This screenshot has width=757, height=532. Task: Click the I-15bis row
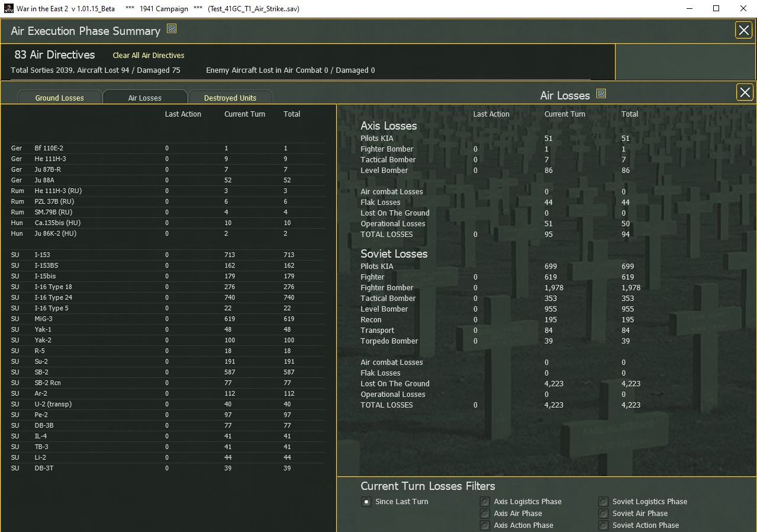click(167, 276)
